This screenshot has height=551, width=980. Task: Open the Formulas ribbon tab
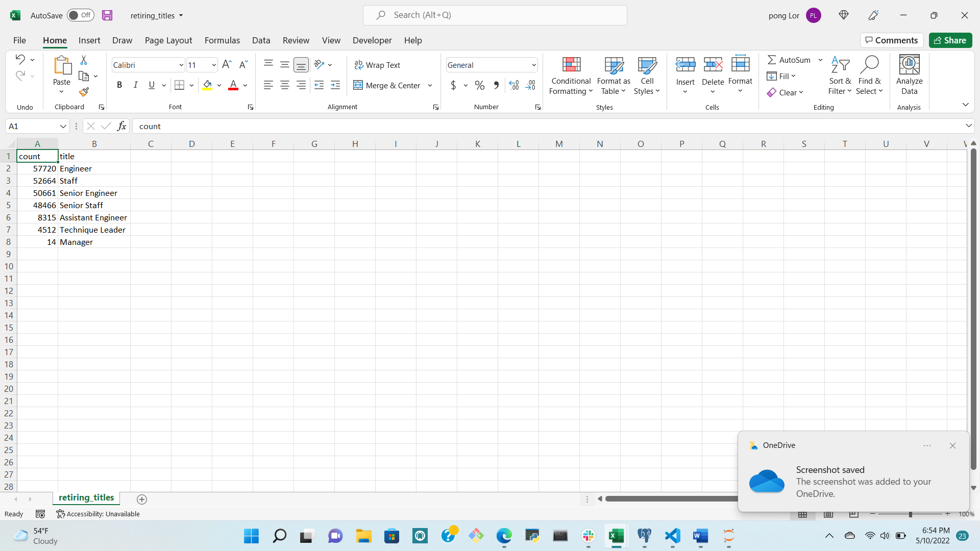[x=222, y=40]
